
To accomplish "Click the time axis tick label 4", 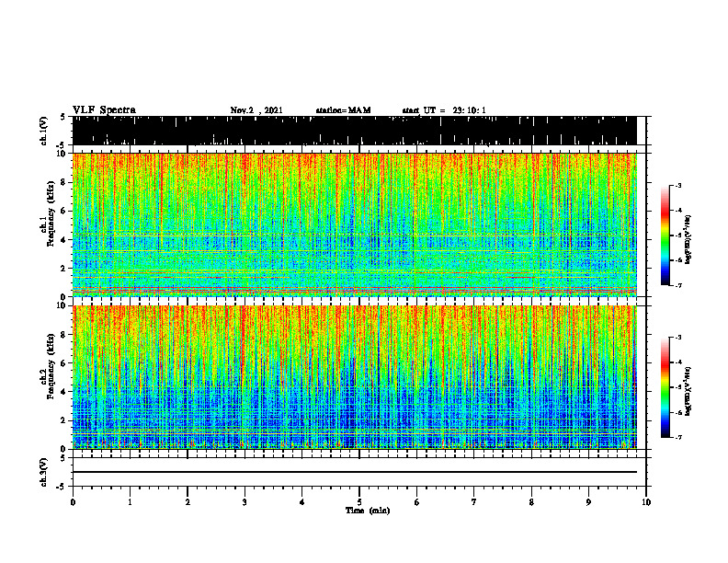I will tap(302, 502).
